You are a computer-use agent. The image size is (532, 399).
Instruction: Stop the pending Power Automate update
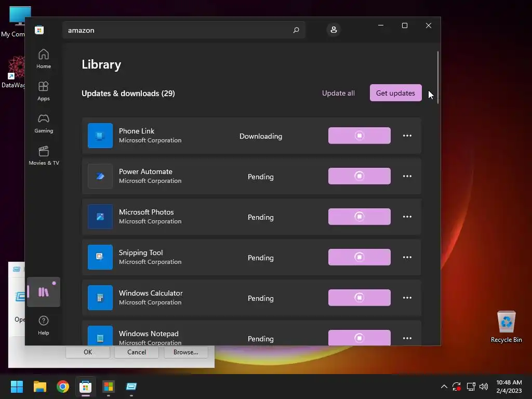tap(360, 176)
